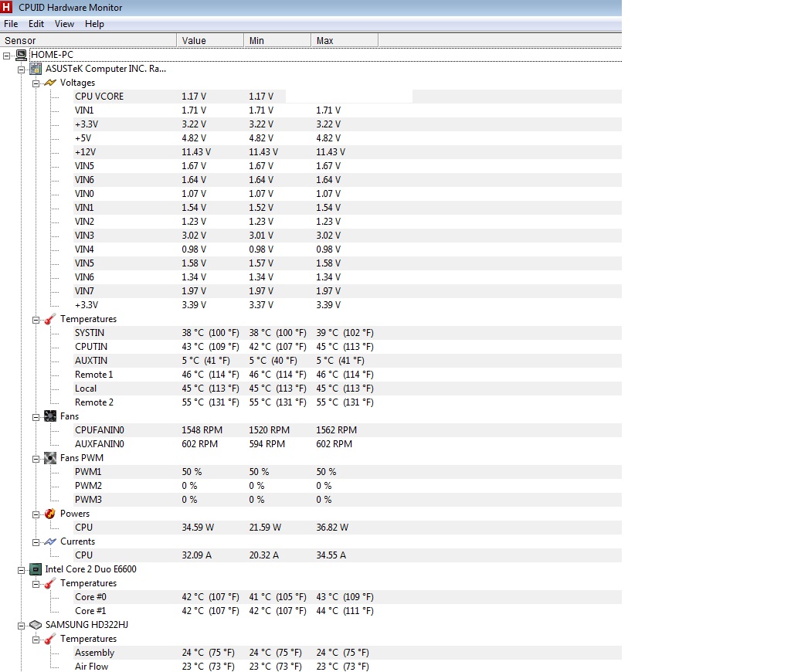This screenshot has width=791, height=672.
Task: Click the HWMonitor red H app icon
Action: [x=6, y=7]
